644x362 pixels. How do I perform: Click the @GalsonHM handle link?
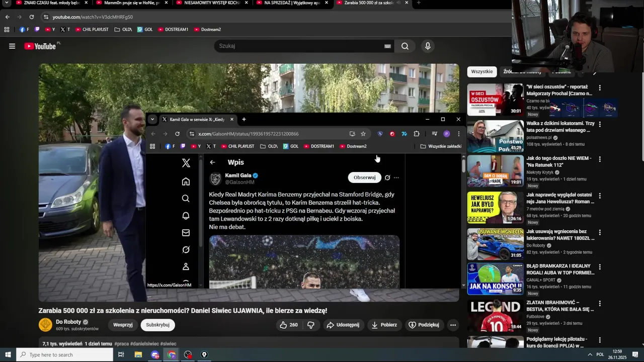(x=239, y=182)
